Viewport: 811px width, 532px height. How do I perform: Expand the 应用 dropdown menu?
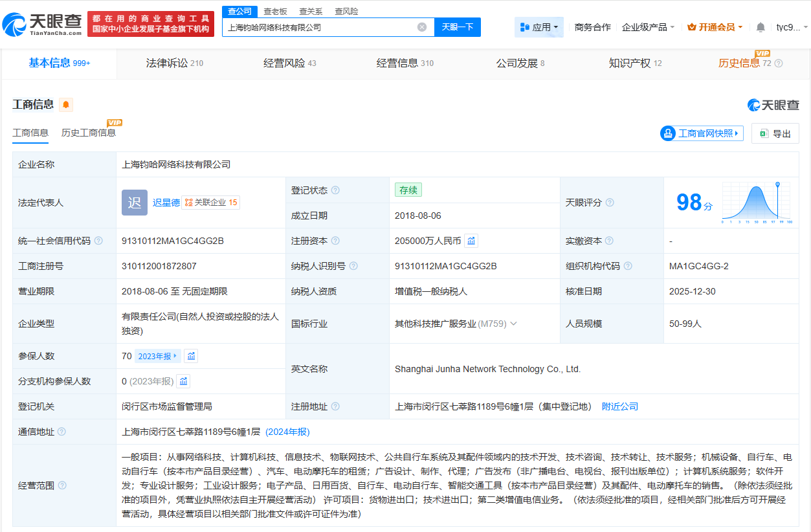(539, 27)
